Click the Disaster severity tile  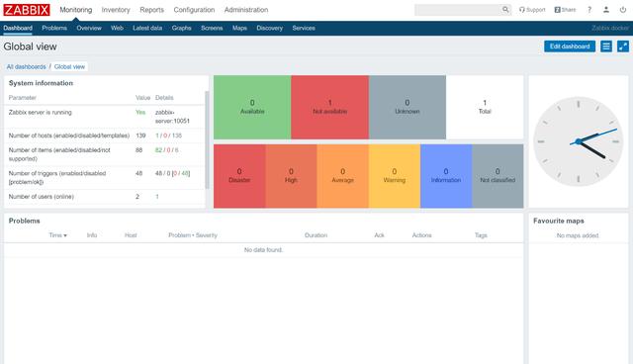[x=239, y=176]
